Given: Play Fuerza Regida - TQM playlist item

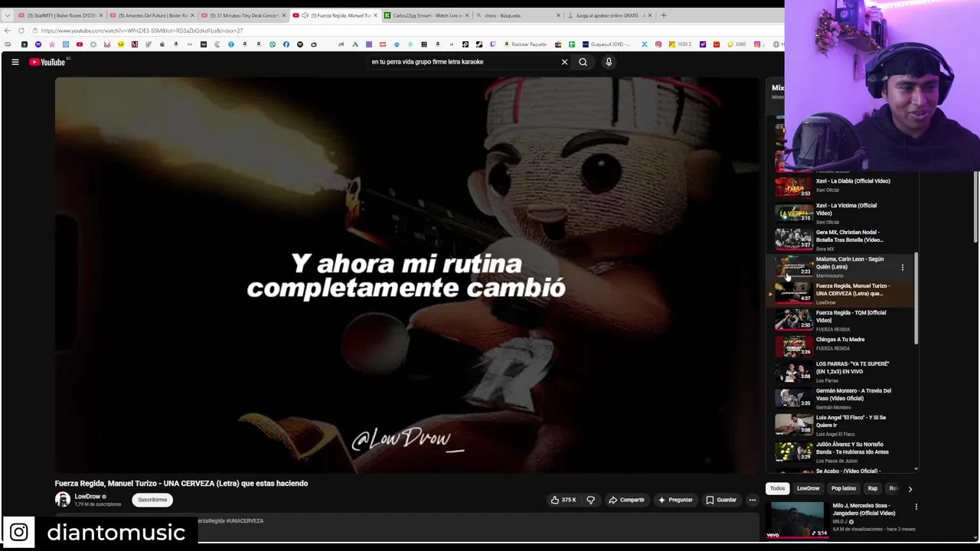Looking at the screenshot, I should click(x=841, y=321).
